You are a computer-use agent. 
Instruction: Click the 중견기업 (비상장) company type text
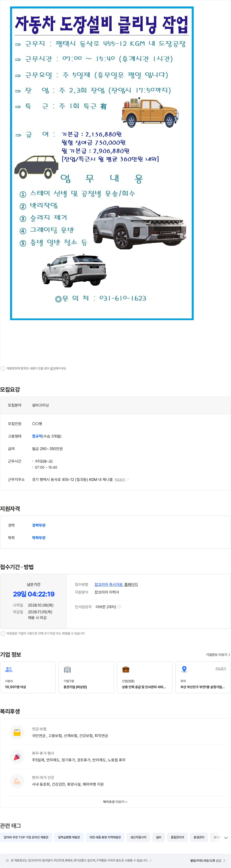(x=75, y=687)
